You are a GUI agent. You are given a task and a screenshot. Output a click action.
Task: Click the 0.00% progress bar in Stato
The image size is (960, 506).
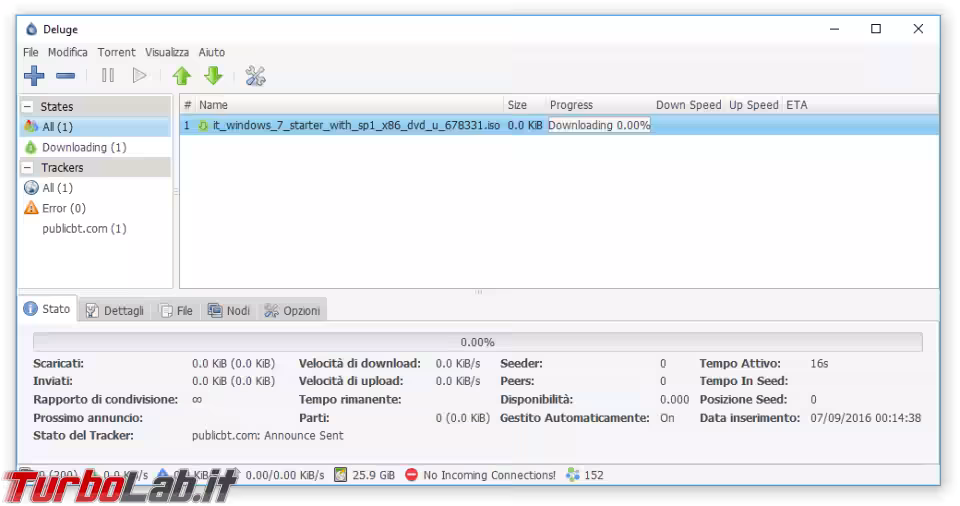tap(478, 342)
